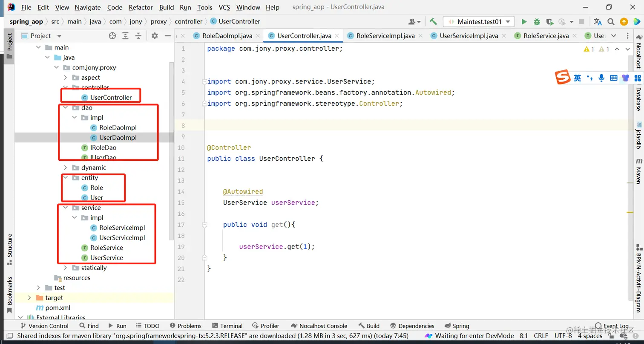Toggle Sogou English/Chinese mode character

(x=577, y=78)
